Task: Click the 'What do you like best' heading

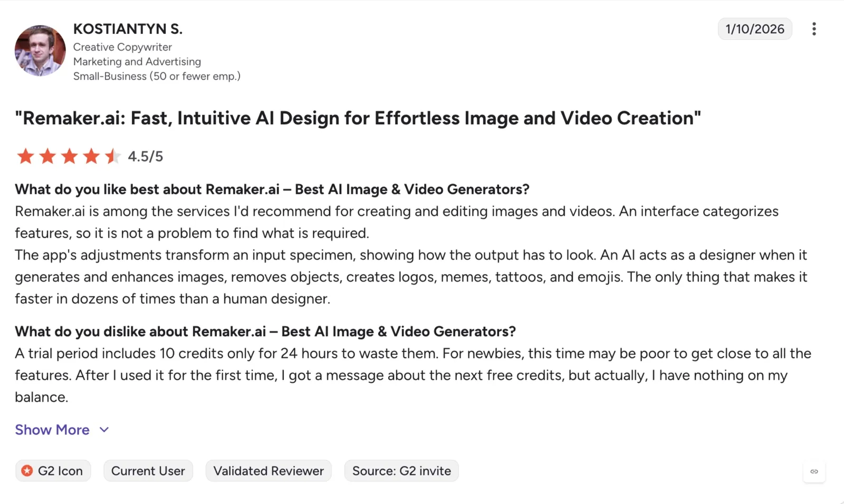Action: tap(272, 189)
